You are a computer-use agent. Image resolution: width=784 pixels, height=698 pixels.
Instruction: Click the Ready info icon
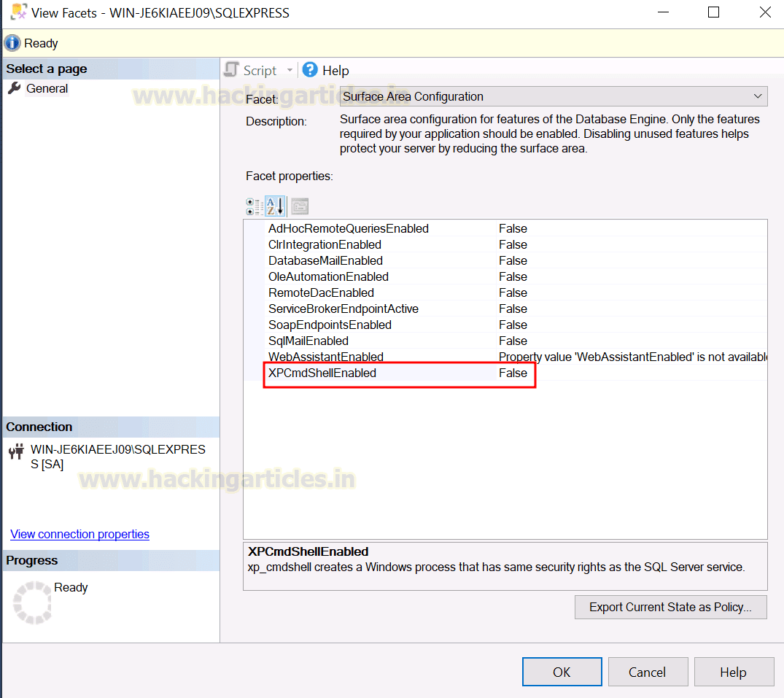coord(12,43)
